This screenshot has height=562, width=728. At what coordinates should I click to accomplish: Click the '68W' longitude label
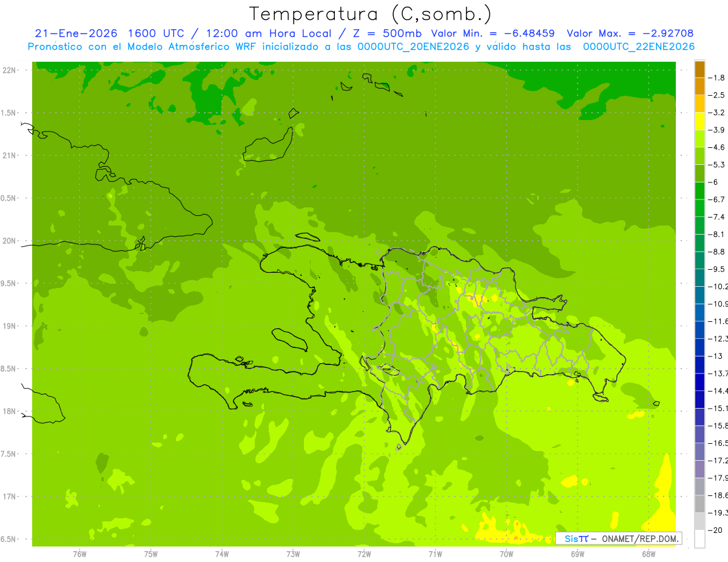coord(649,554)
